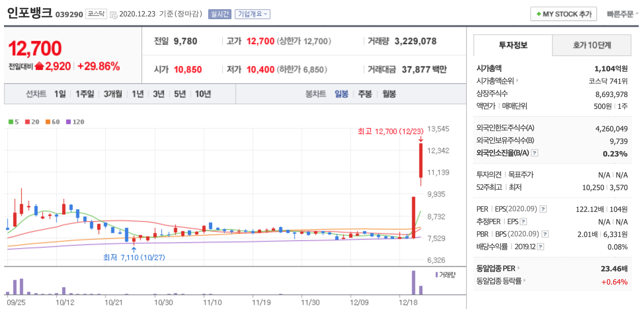Click the 동일업종 PER link
The image size is (644, 309).
pos(496,268)
